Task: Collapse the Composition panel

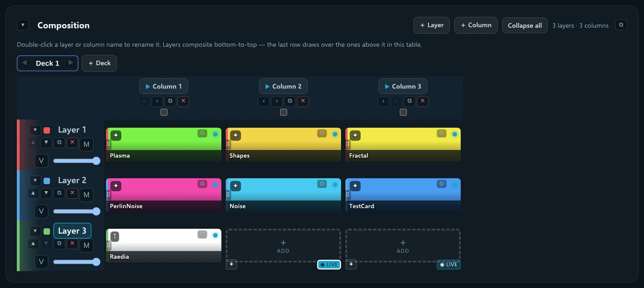Action: pyautogui.click(x=23, y=25)
